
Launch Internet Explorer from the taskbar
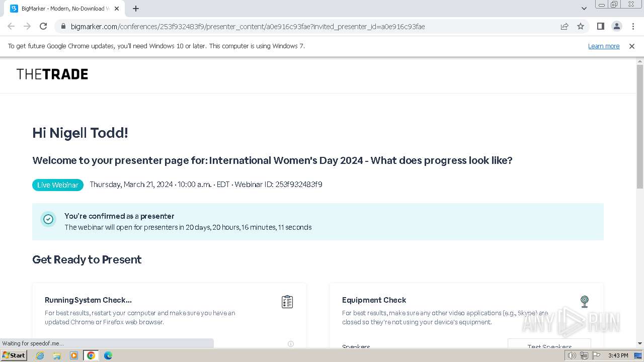coord(40,355)
